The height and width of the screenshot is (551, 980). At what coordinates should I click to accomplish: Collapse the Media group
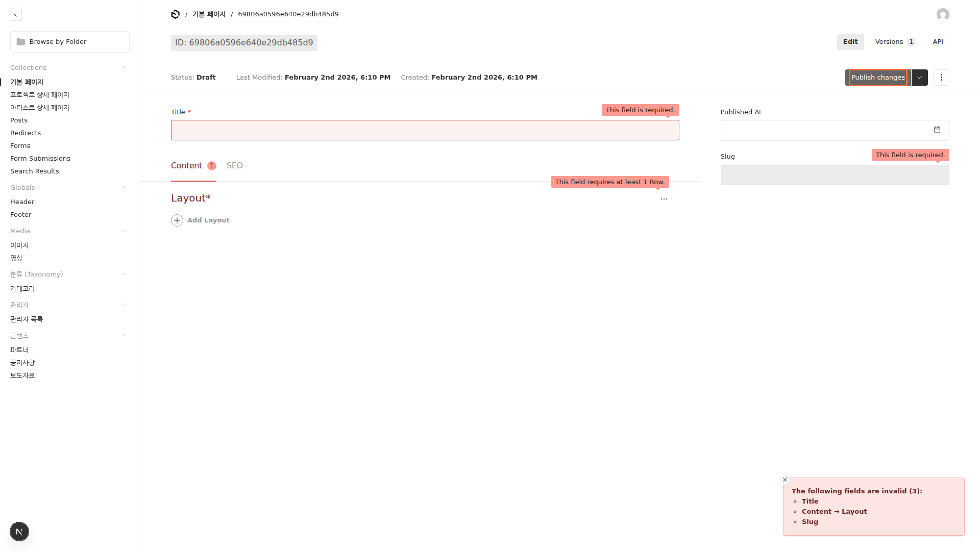pos(124,231)
